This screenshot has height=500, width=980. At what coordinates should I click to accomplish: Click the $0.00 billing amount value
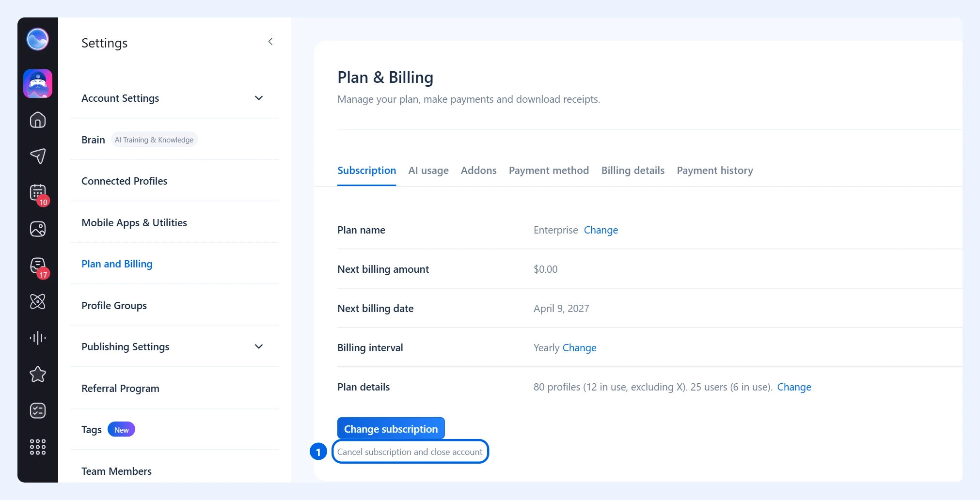545,269
